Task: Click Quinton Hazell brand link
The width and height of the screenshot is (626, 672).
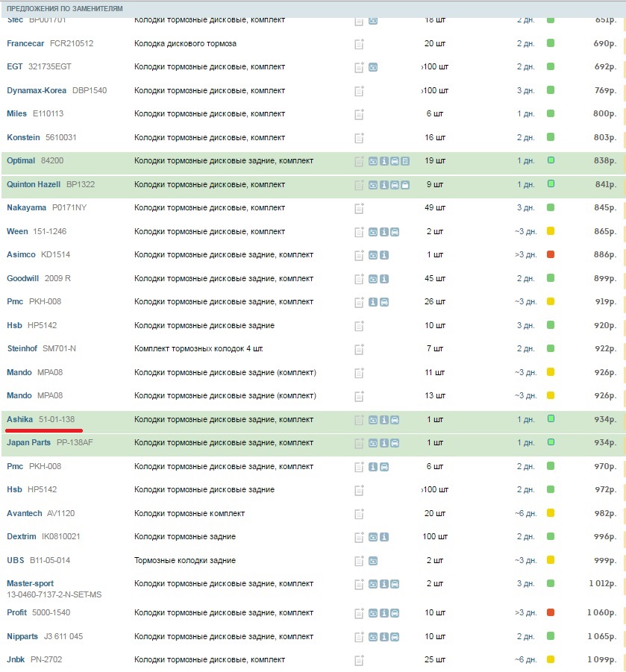Action: coord(34,184)
